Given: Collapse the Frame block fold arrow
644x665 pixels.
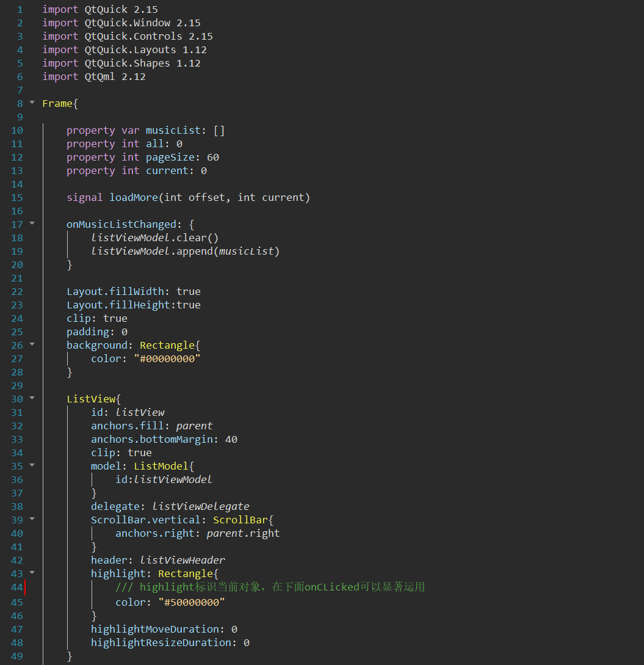Looking at the screenshot, I should tap(32, 103).
